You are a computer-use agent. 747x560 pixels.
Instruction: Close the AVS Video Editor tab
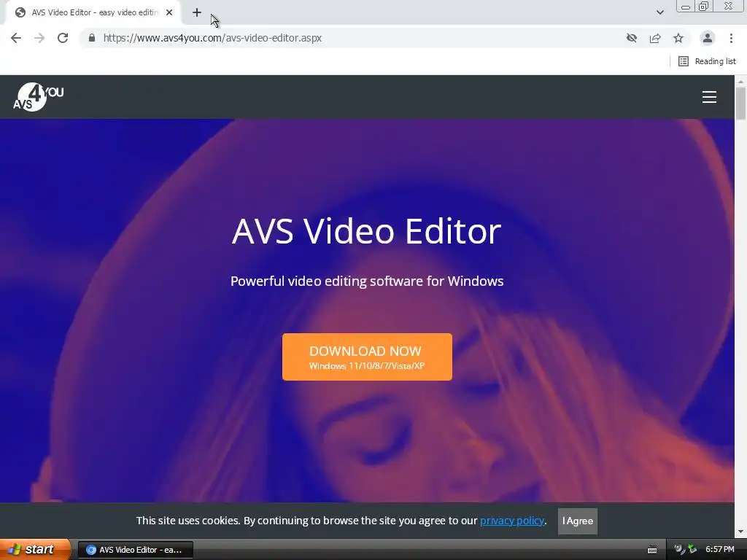[169, 12]
